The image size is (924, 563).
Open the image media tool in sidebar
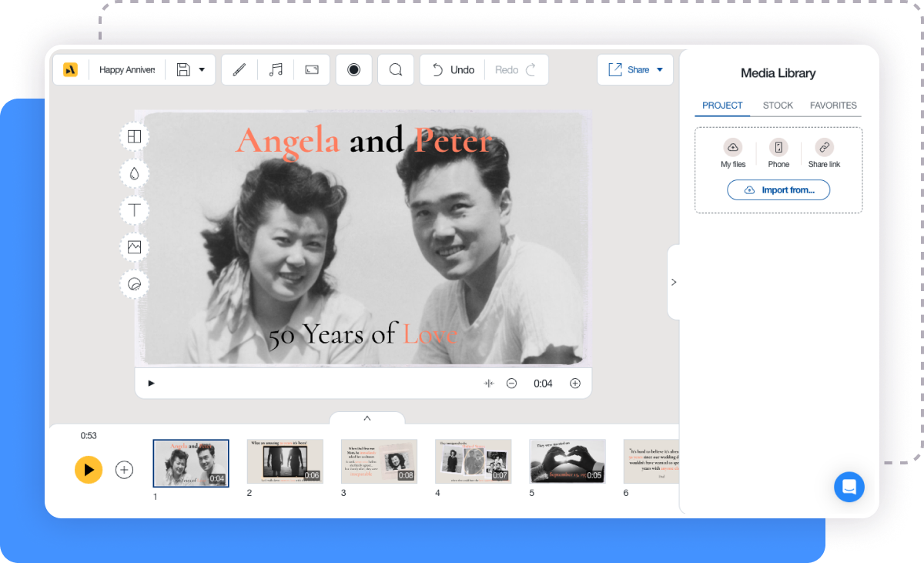134,246
